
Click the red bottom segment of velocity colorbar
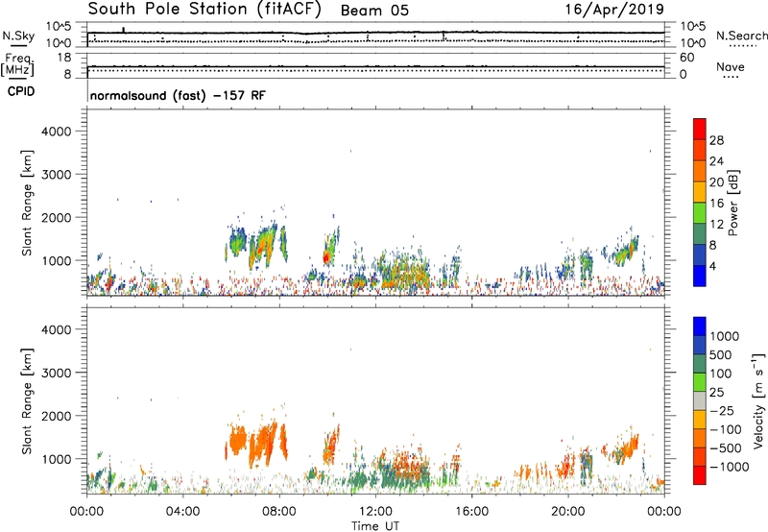[x=700, y=475]
